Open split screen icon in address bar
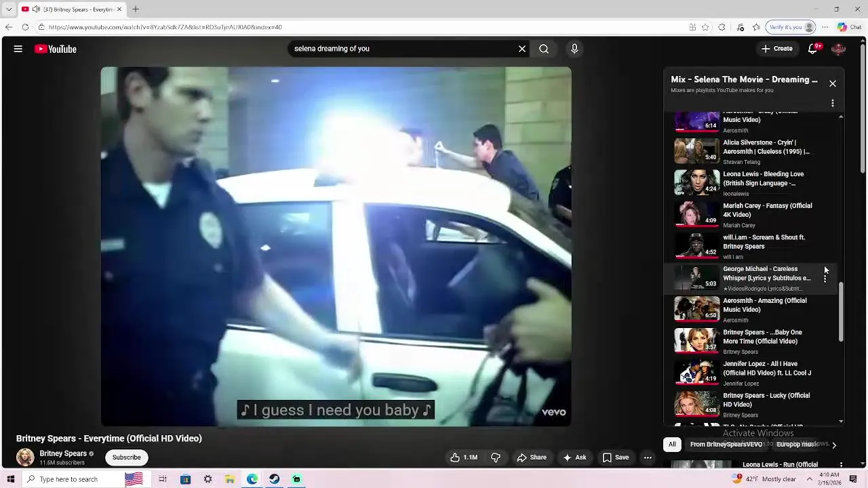This screenshot has height=488, width=868. tap(692, 27)
